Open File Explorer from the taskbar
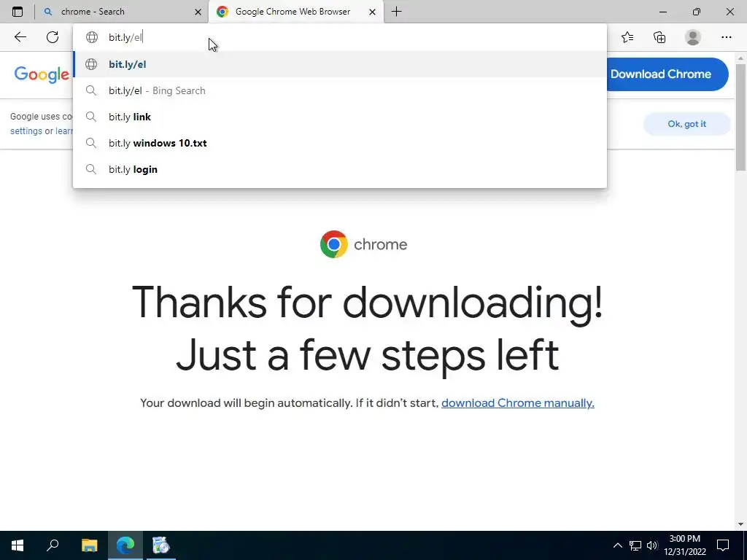747x560 pixels. pos(89,545)
